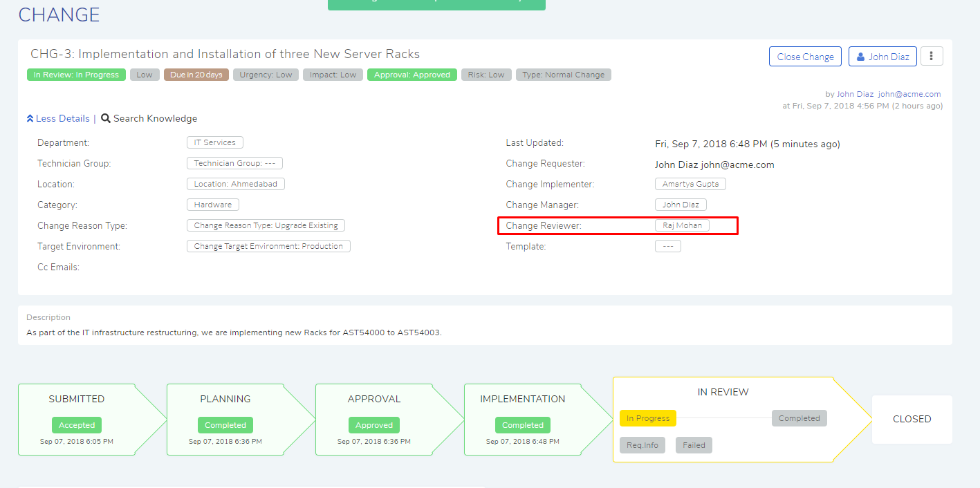Click the IMPLEMENTATION stage heading

(x=523, y=399)
